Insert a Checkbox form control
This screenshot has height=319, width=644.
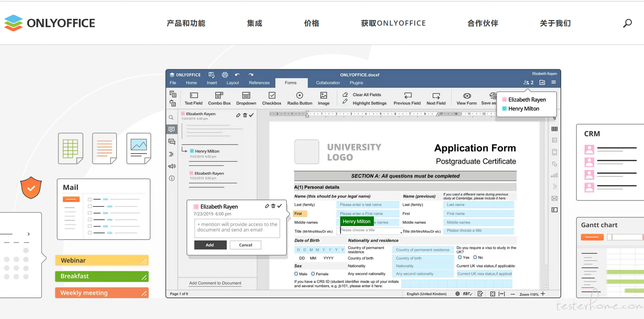272,99
